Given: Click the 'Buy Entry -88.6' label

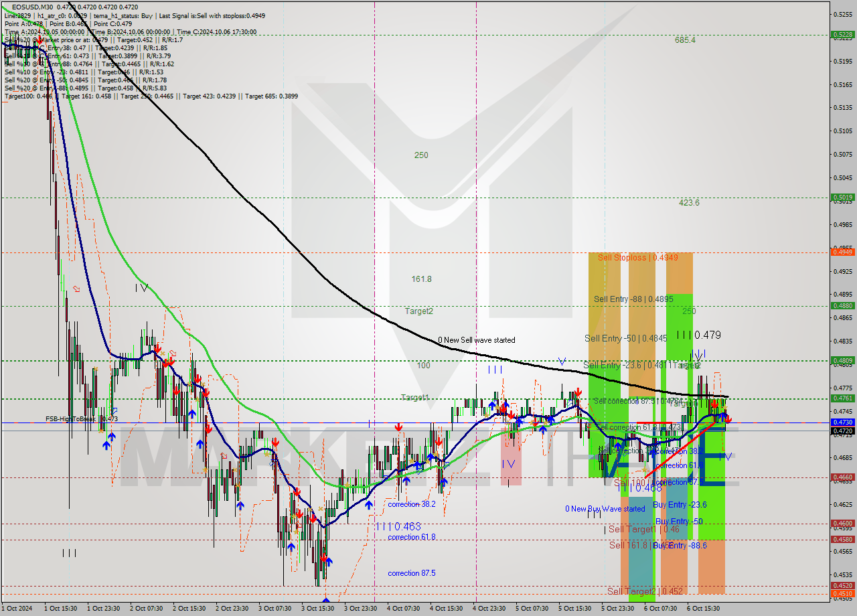Looking at the screenshot, I should (680, 546).
